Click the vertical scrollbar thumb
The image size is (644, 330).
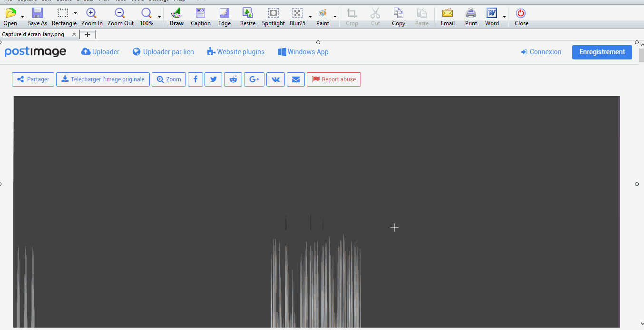(x=641, y=55)
